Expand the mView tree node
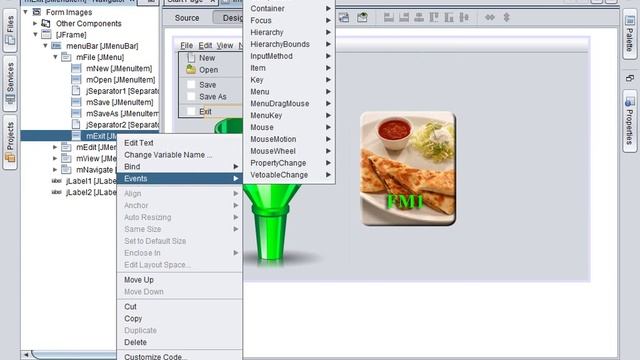This screenshot has width=640, height=360. click(55, 158)
